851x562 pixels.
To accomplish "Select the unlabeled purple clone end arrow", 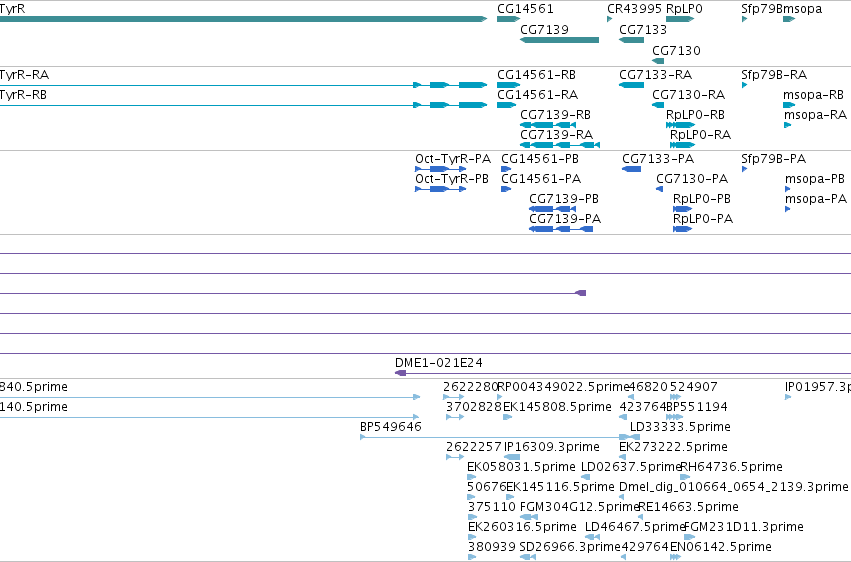I will (580, 293).
